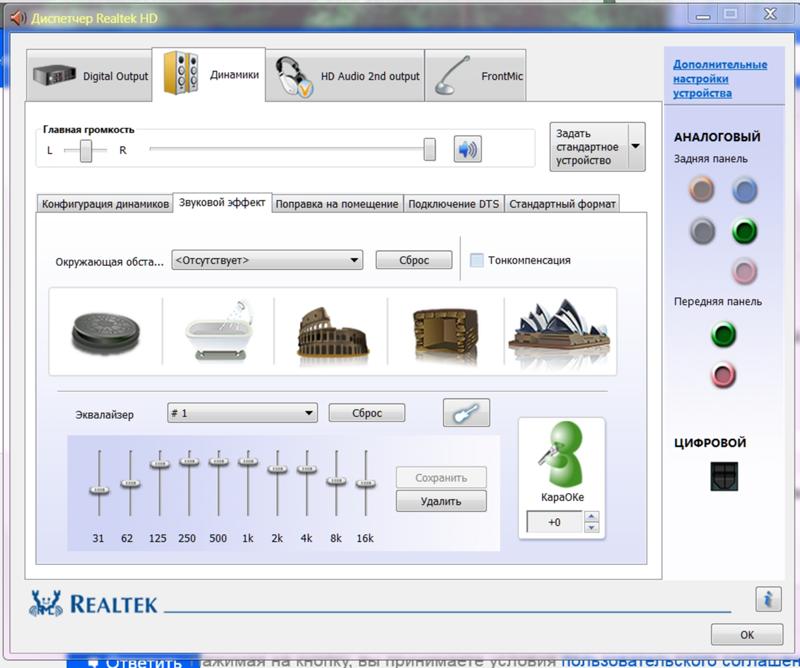Image resolution: width=800 pixels, height=668 pixels.
Task: Switch to the Digital Output tab
Action: 92,76
